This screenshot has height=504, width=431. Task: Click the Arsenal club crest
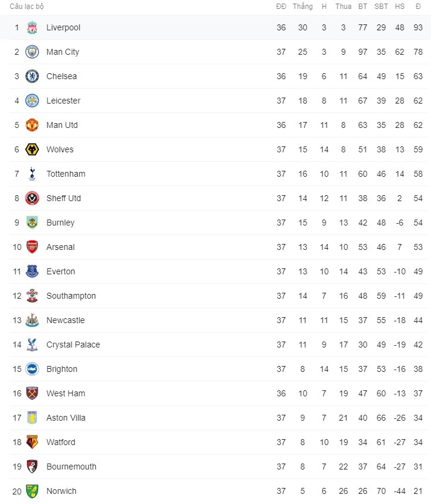pos(32,247)
